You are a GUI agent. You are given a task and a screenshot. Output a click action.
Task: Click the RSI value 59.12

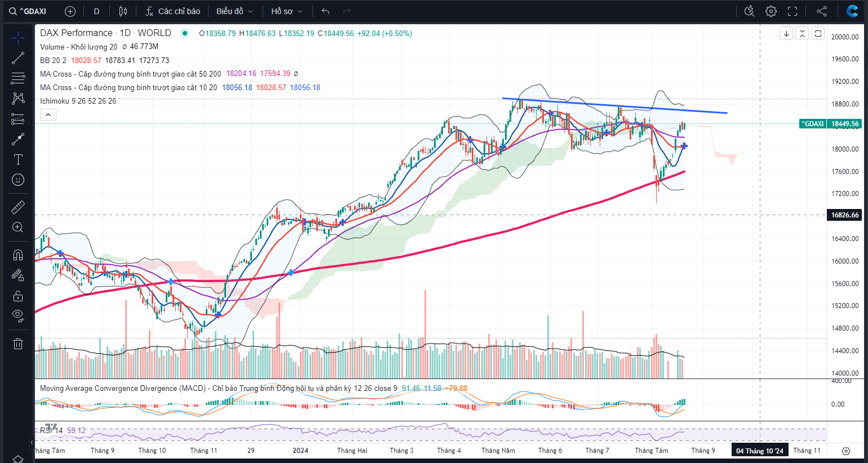[x=76, y=430]
